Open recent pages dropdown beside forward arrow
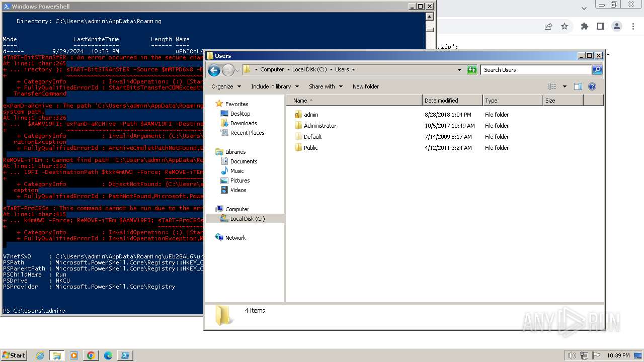Viewport: 644px width, 362px height. (x=238, y=70)
